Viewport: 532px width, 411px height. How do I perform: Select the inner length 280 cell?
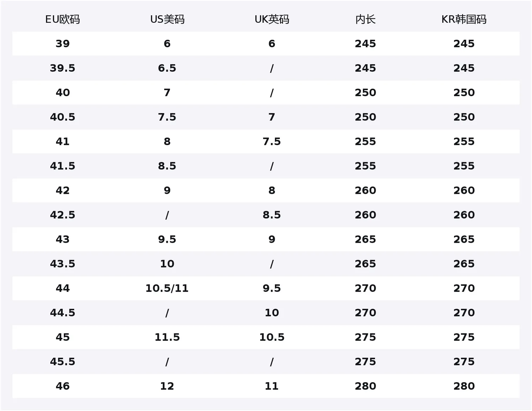coord(365,386)
